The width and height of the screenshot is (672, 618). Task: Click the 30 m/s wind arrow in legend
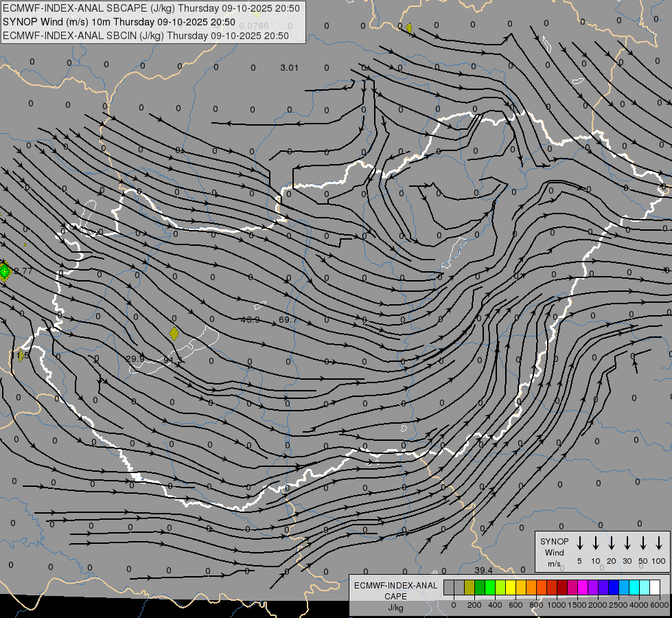click(x=627, y=543)
